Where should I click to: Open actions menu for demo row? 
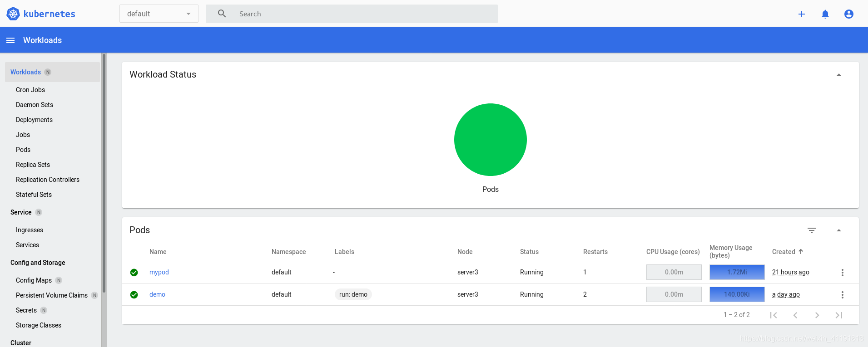[843, 295]
